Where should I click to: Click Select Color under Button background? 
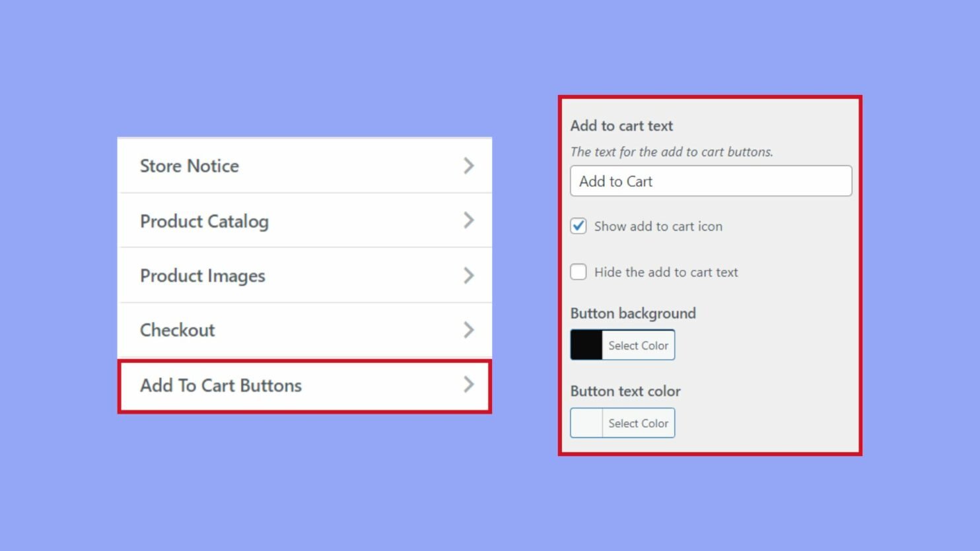[x=638, y=344]
